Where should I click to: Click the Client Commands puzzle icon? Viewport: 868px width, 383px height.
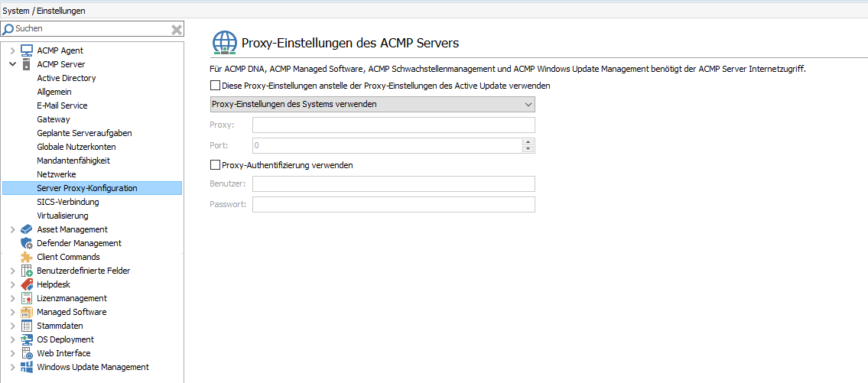27,257
